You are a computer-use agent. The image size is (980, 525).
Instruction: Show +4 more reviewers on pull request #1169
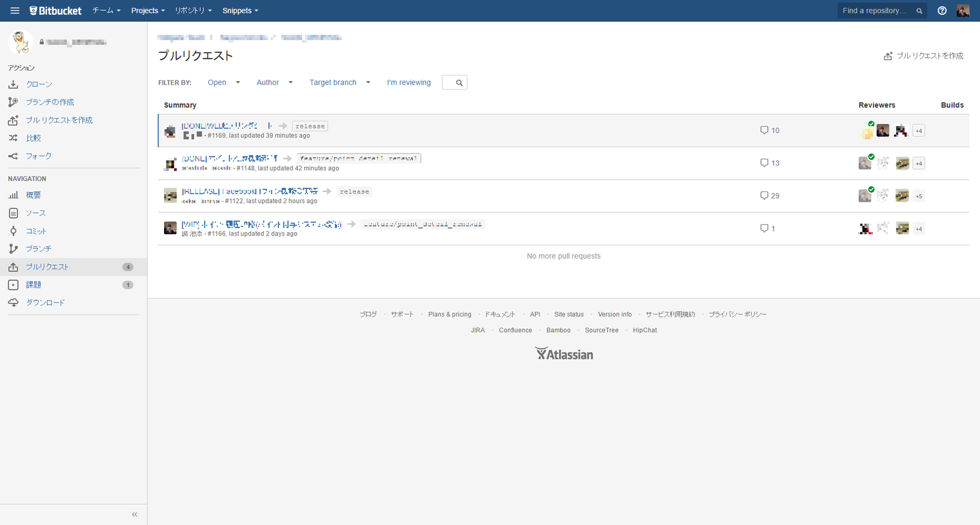coord(919,131)
